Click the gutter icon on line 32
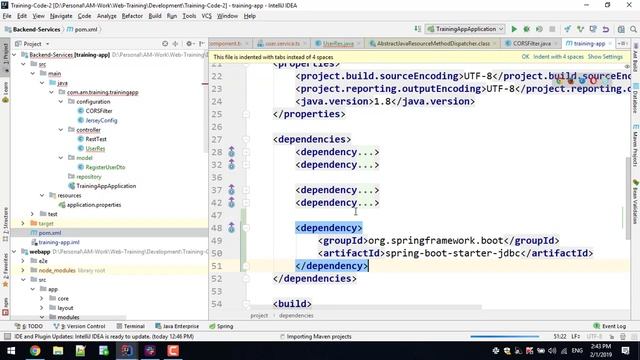The height and width of the screenshot is (360, 640). [231, 164]
